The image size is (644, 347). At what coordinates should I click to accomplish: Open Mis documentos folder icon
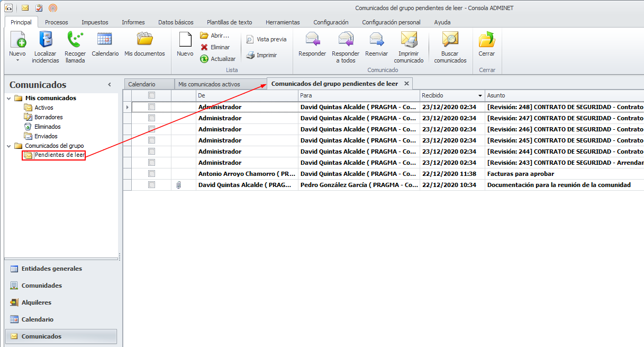[144, 44]
